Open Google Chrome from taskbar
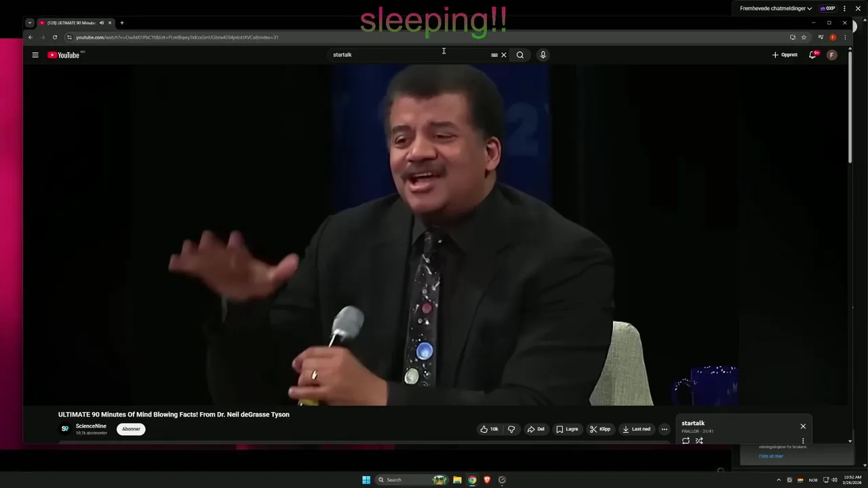The width and height of the screenshot is (868, 488). click(x=473, y=480)
